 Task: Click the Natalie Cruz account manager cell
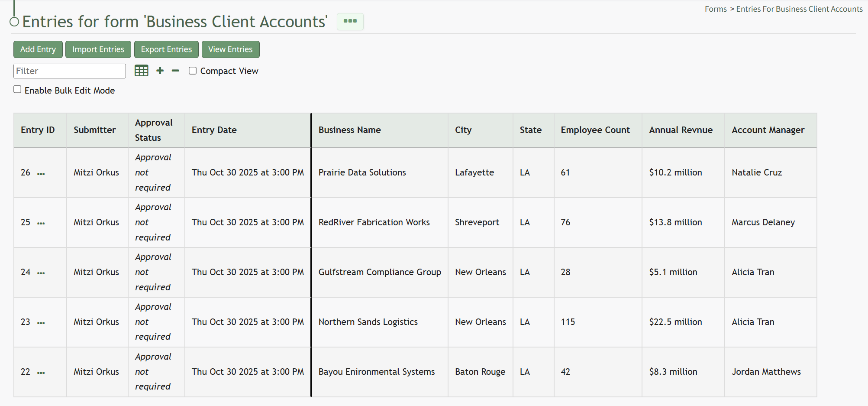point(771,172)
